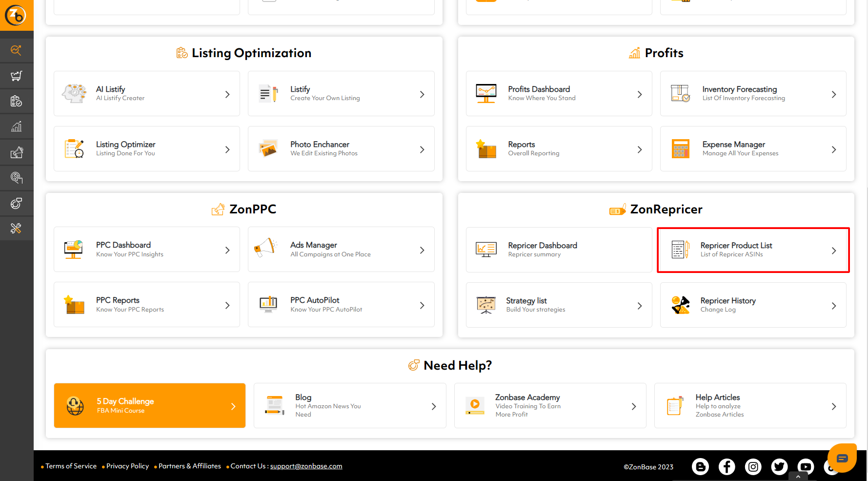Click the chevron on the 5 Day Challenge card
This screenshot has height=481, width=868.
233,406
